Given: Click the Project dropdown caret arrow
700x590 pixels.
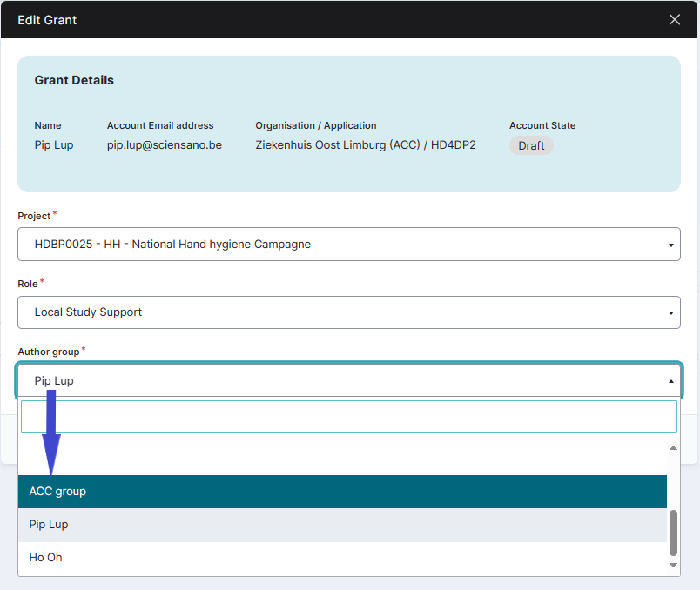Looking at the screenshot, I should pyautogui.click(x=670, y=245).
